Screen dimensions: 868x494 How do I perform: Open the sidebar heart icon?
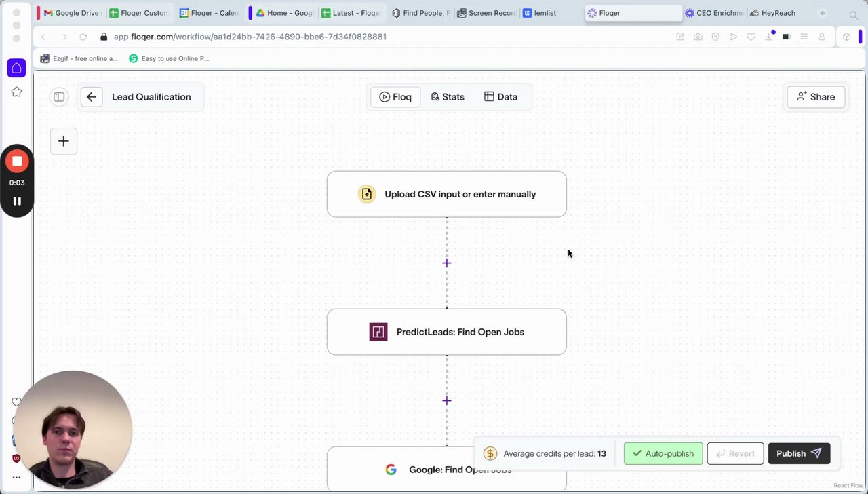[16, 402]
